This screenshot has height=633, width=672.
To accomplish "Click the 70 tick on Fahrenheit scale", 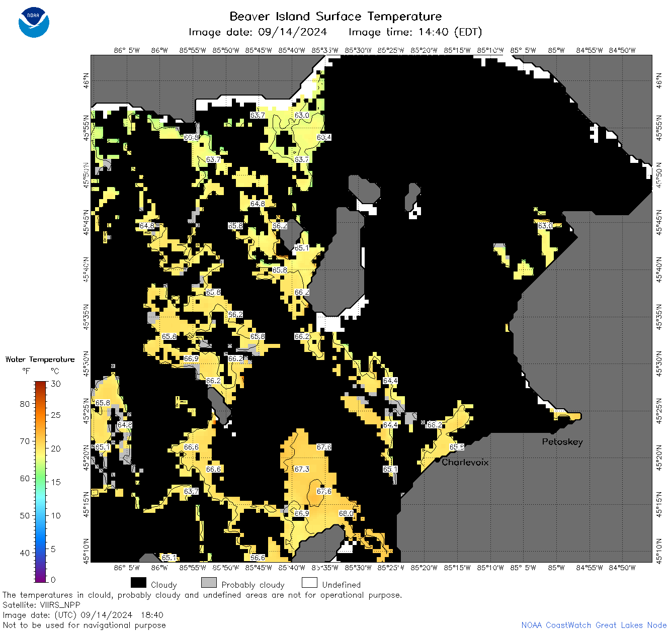I will [25, 441].
